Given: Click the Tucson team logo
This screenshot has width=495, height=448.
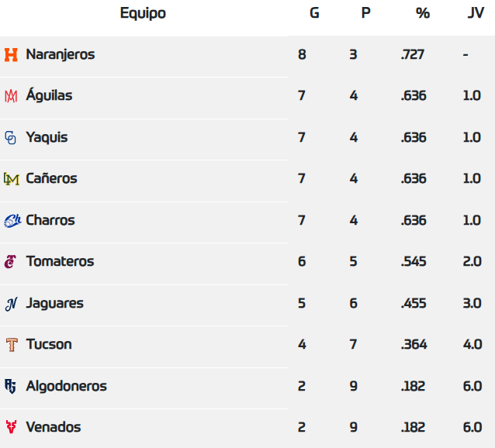Looking at the screenshot, I should [x=11, y=345].
